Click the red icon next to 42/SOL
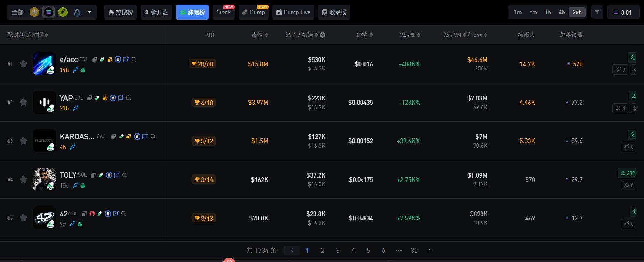Image resolution: width=644 pixels, height=262 pixels. pyautogui.click(x=92, y=214)
